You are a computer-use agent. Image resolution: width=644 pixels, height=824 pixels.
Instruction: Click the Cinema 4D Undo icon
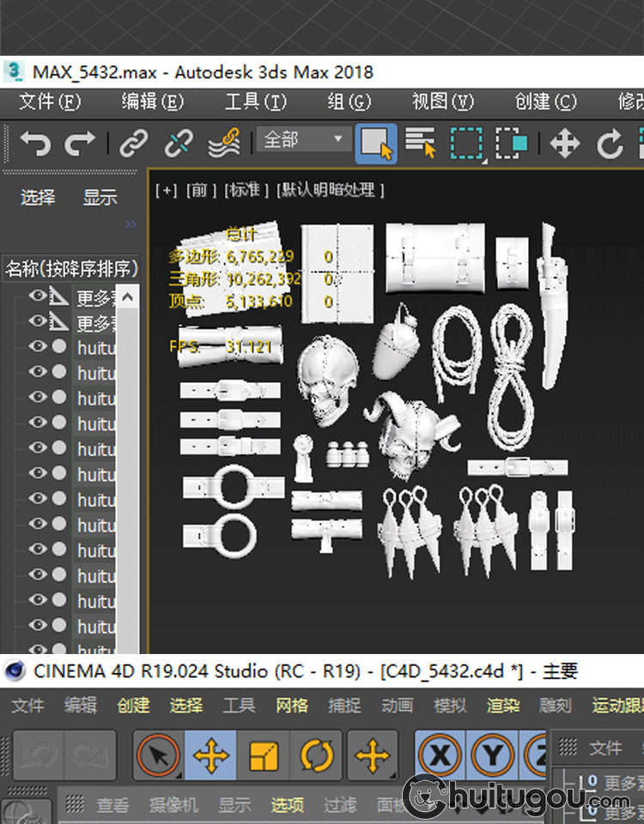39,755
